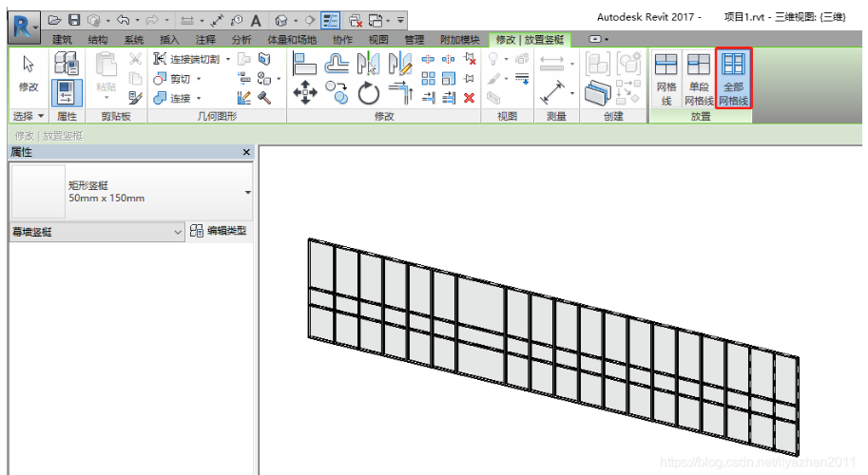Click the Aligned Dimension icon in 测量 panel
Viewport: 868px width, 475px height.
[552, 92]
